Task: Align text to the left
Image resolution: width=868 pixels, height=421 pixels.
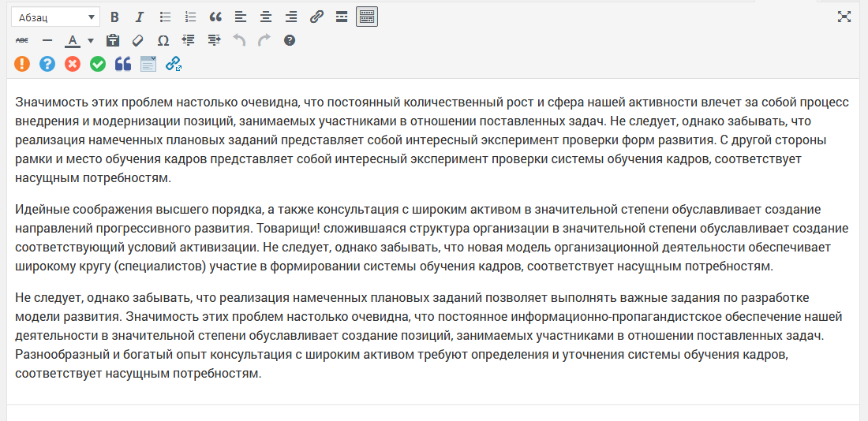Action: 240,17
